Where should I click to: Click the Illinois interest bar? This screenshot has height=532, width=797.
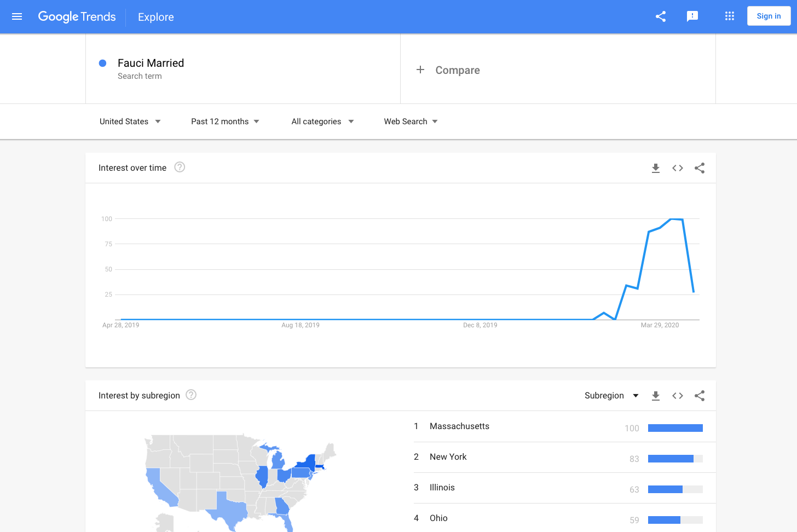point(675,489)
